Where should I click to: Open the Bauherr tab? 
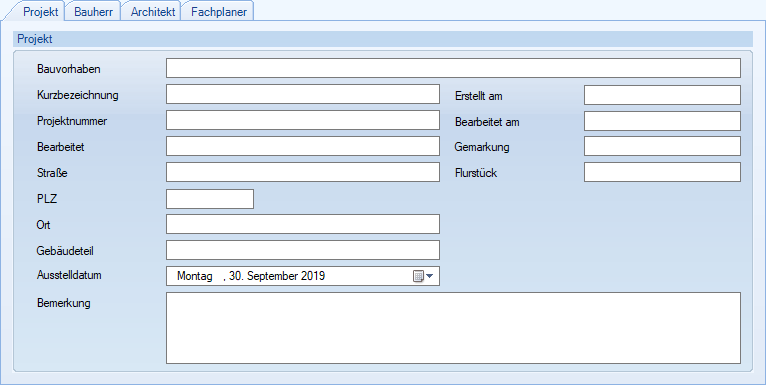pyautogui.click(x=93, y=12)
